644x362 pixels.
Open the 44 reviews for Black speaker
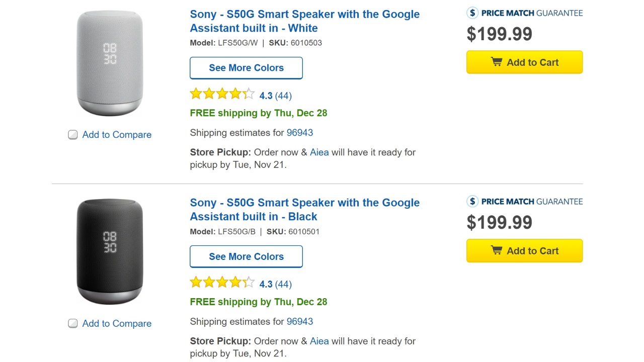click(283, 284)
